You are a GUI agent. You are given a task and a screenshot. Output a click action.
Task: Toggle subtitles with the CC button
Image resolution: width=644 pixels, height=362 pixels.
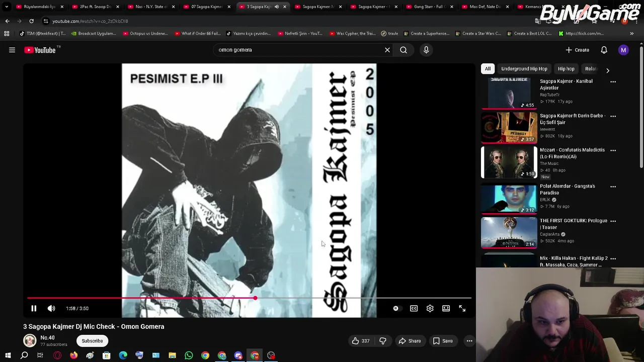[414, 308]
